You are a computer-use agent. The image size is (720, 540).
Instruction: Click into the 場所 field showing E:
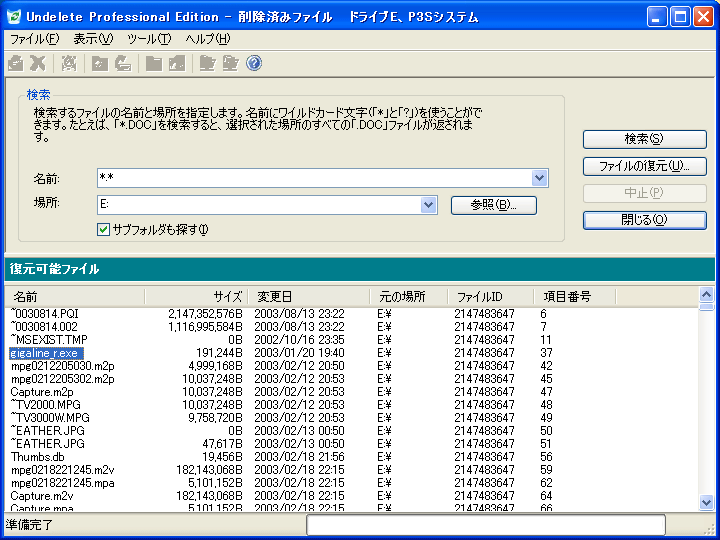click(259, 205)
